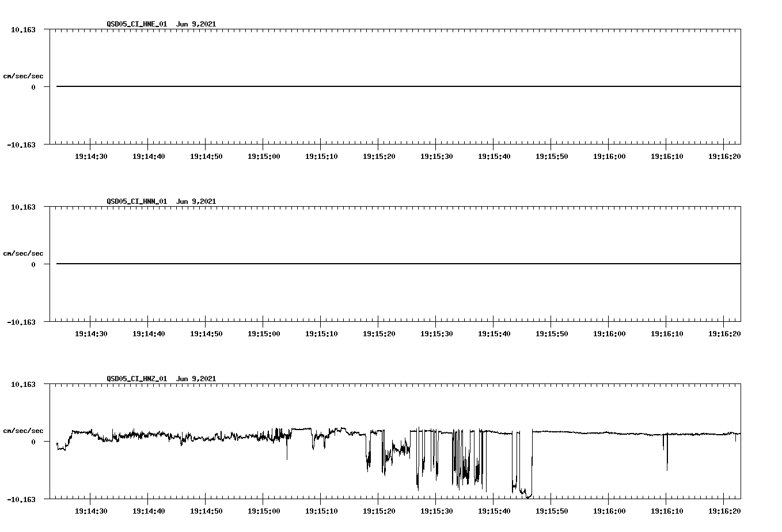Click the cm/sec/sec unit label of HNE plot
Image resolution: width=782 pixels, height=532 pixels.
point(23,76)
